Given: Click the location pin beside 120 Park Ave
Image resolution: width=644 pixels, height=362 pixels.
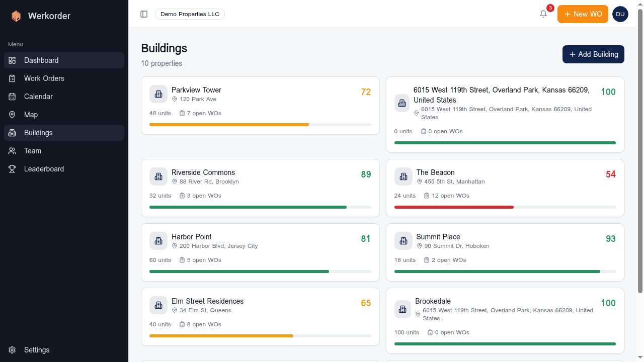Looking at the screenshot, I should click(175, 99).
